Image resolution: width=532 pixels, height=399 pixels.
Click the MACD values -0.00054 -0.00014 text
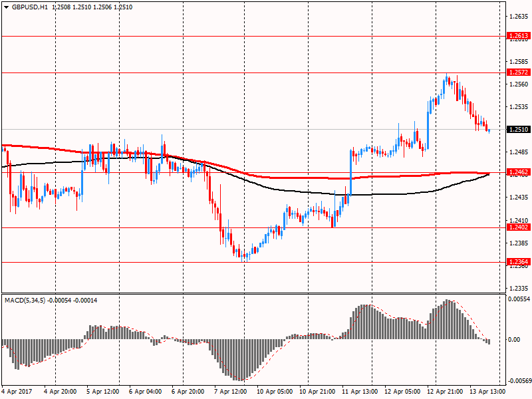point(72,301)
